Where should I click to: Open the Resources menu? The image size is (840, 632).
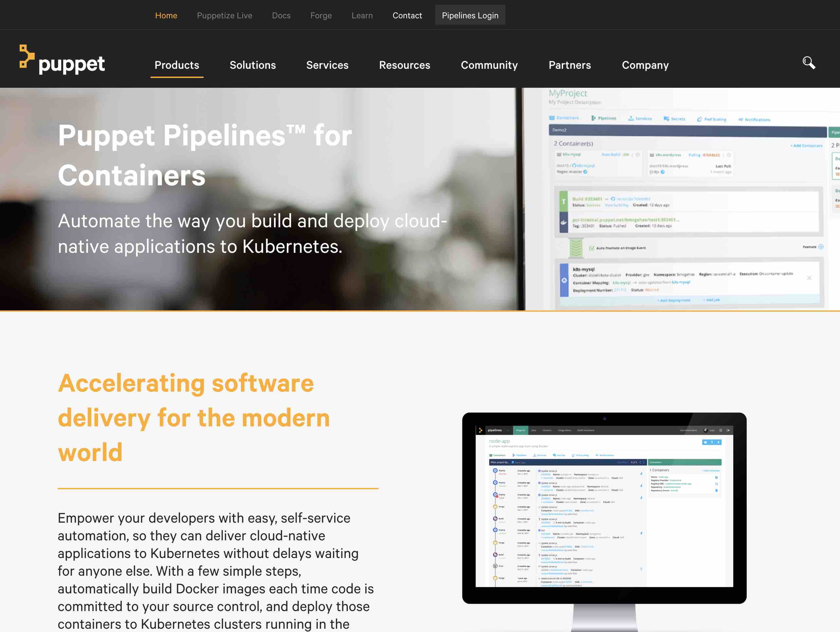pos(404,65)
